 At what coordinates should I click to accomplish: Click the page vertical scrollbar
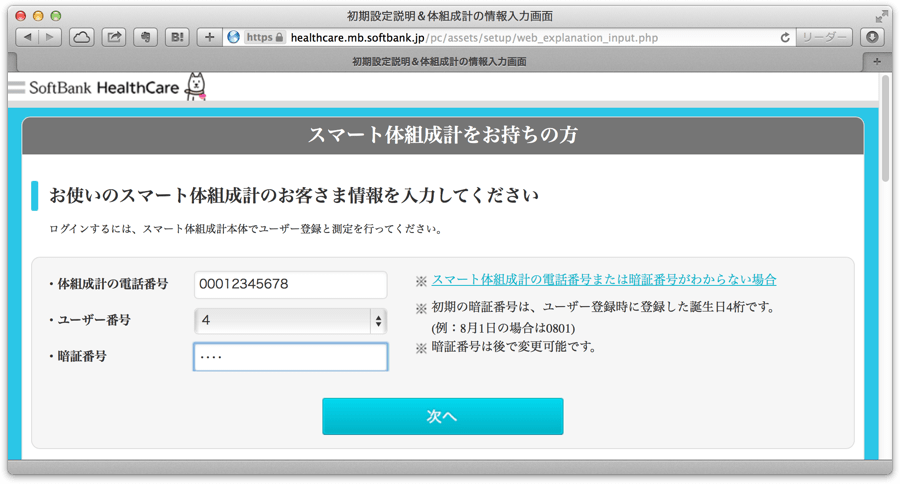pos(885,129)
